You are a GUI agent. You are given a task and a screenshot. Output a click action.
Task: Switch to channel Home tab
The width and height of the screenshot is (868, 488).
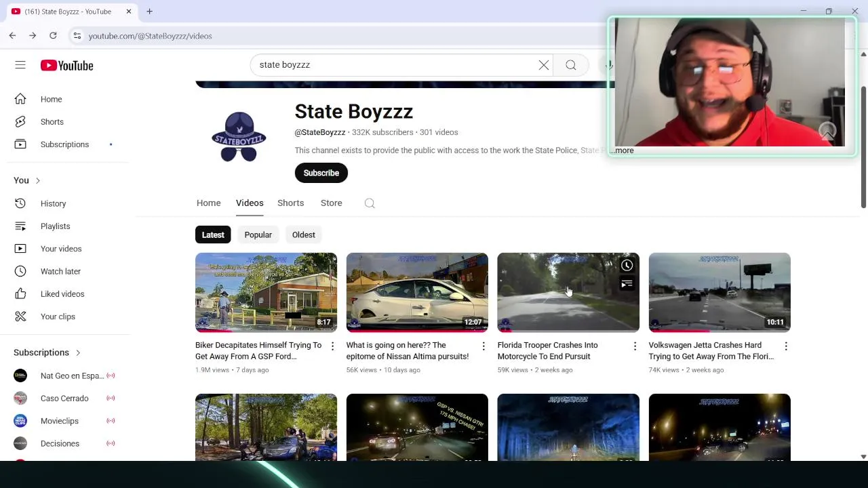tap(209, 203)
